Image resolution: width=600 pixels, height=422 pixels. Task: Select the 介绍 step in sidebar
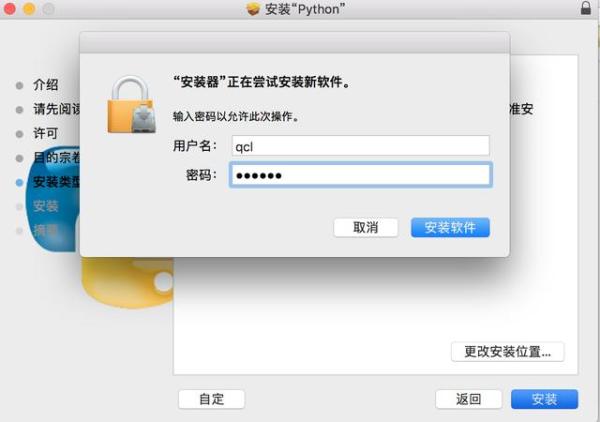[x=45, y=85]
